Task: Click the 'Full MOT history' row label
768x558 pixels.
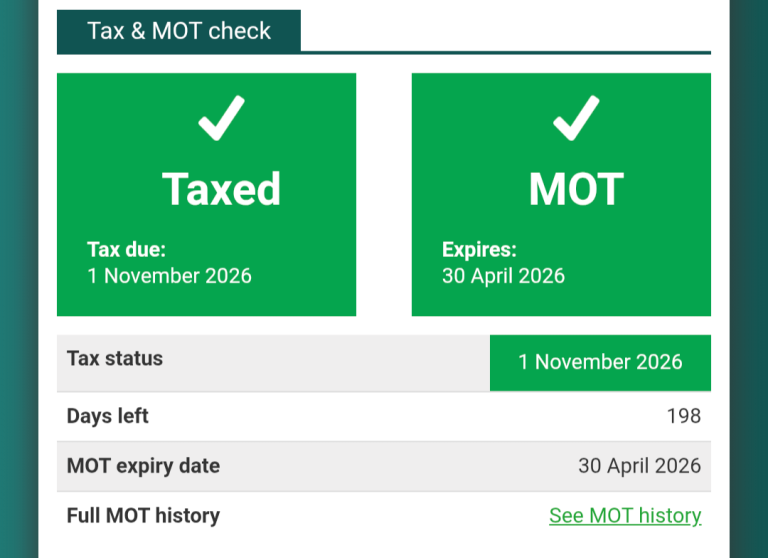Action: (x=143, y=516)
